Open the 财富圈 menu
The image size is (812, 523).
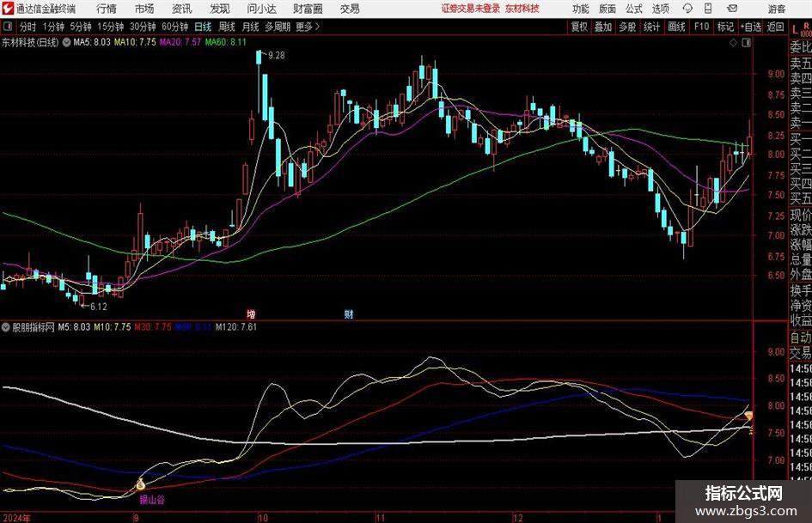(x=308, y=9)
